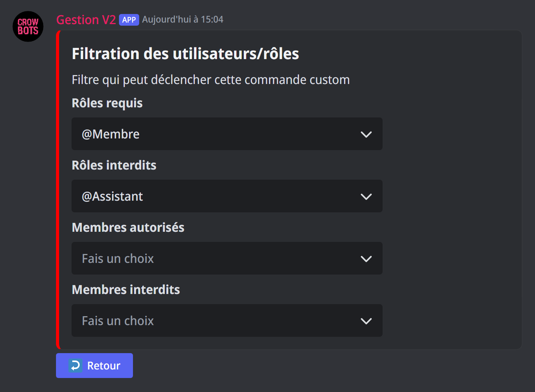This screenshot has width=535, height=392.
Task: Click the Rôles interdits label
Action: coord(114,165)
